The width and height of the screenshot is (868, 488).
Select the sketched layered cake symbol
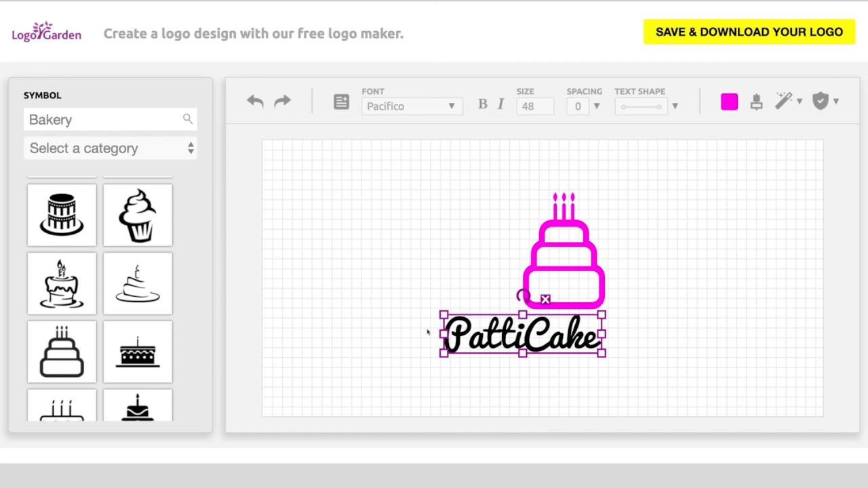tap(138, 283)
